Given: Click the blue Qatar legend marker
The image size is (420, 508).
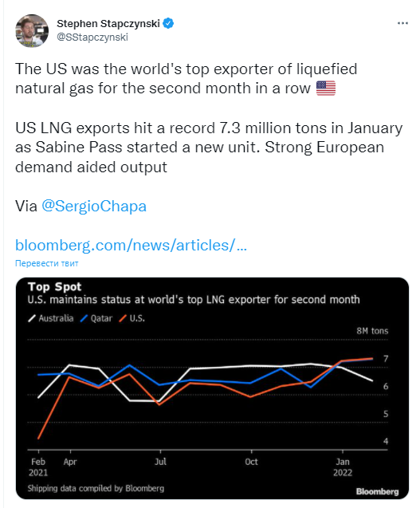Looking at the screenshot, I should 84,318.
